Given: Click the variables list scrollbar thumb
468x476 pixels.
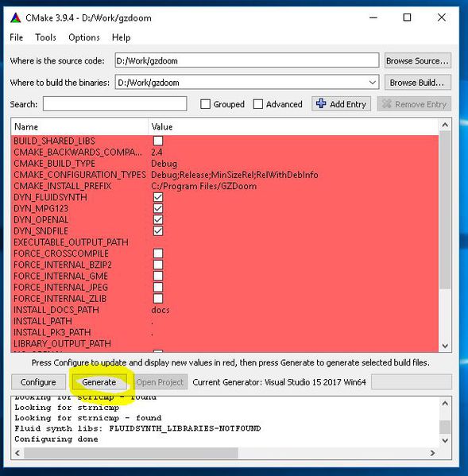Looking at the screenshot, I should click(x=445, y=210).
